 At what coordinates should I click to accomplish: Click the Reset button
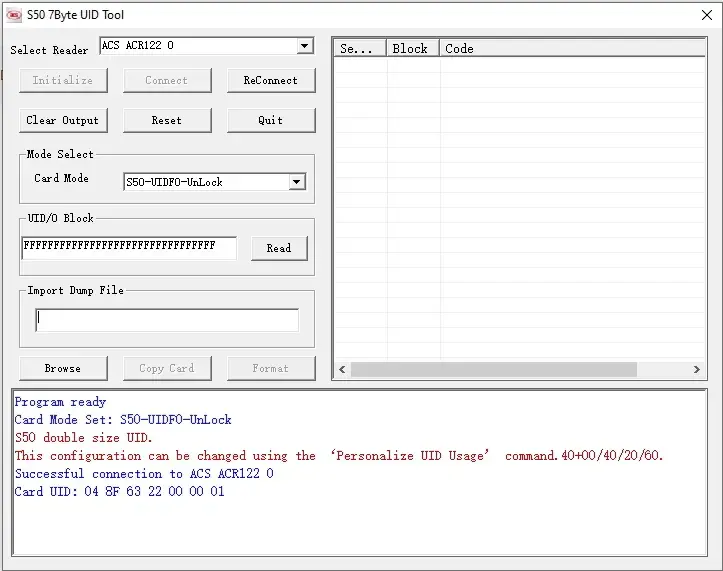[x=167, y=120]
